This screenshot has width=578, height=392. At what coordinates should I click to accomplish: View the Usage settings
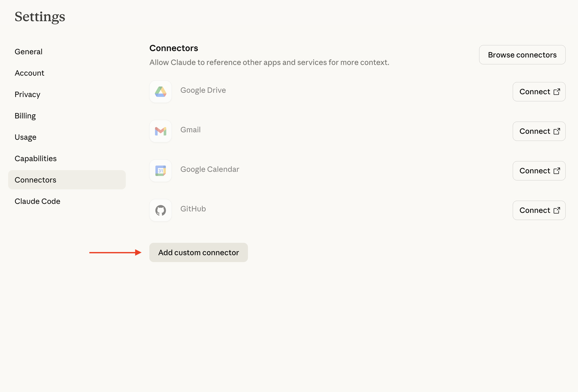point(25,137)
